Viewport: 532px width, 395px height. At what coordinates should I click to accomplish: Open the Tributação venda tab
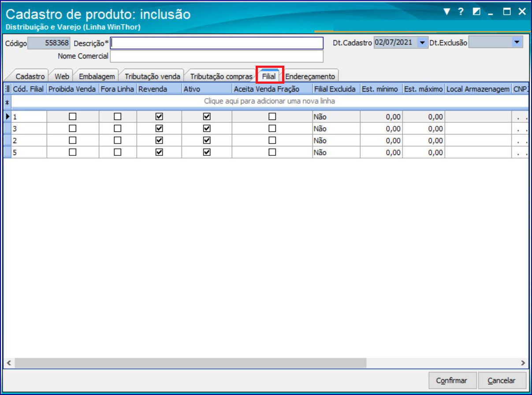[153, 76]
